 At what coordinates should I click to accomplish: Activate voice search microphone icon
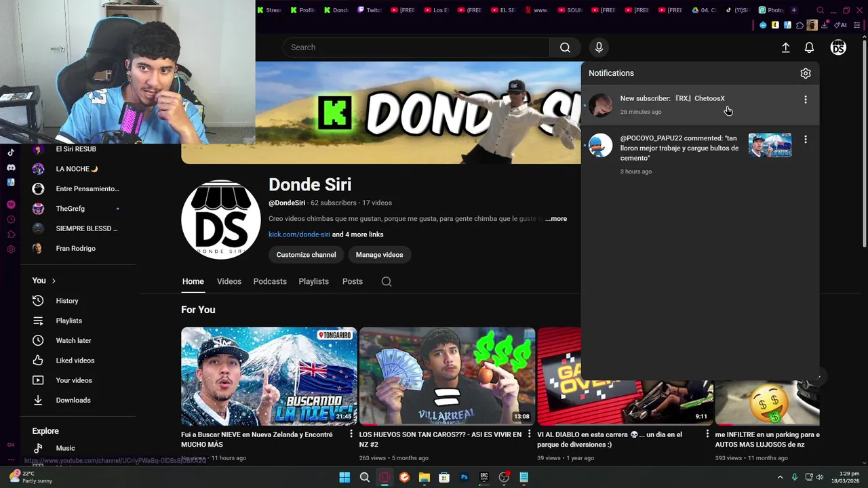coord(599,47)
